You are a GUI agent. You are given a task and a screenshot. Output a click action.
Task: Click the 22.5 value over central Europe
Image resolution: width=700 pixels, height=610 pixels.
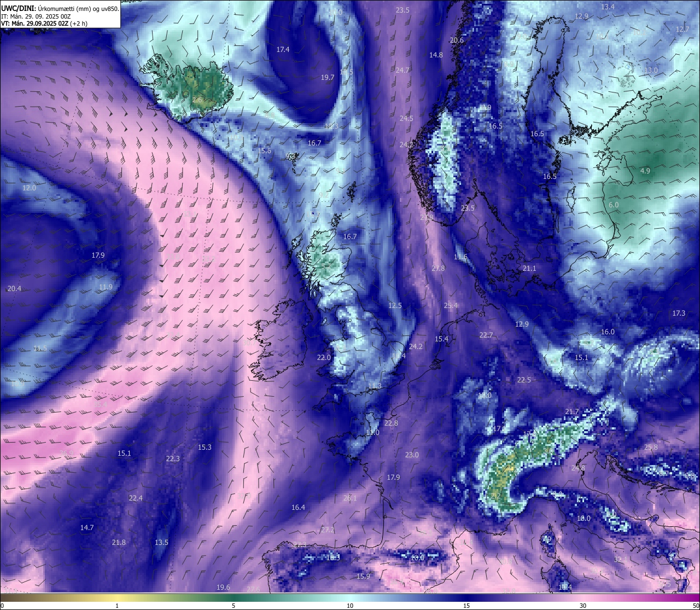click(x=524, y=380)
